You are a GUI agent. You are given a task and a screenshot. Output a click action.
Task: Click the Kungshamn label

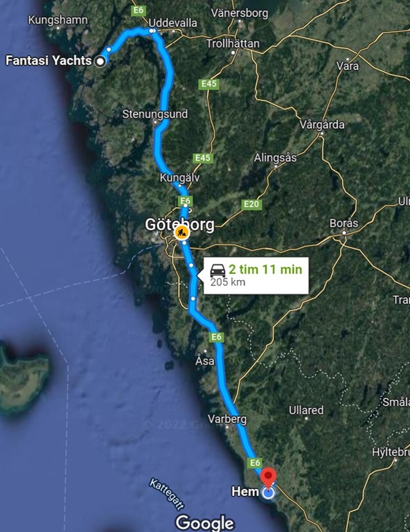(57, 19)
